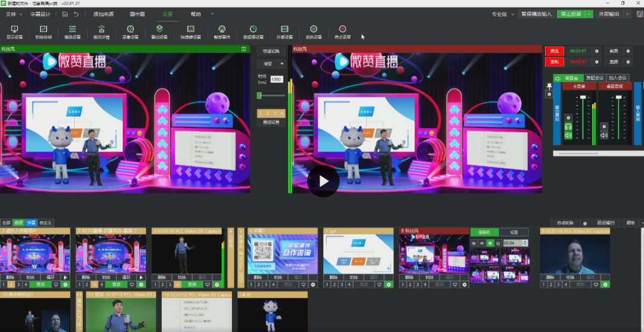The width and height of the screenshot is (644, 332).
Task: Open the 画中画 tab
Action: click(x=137, y=14)
